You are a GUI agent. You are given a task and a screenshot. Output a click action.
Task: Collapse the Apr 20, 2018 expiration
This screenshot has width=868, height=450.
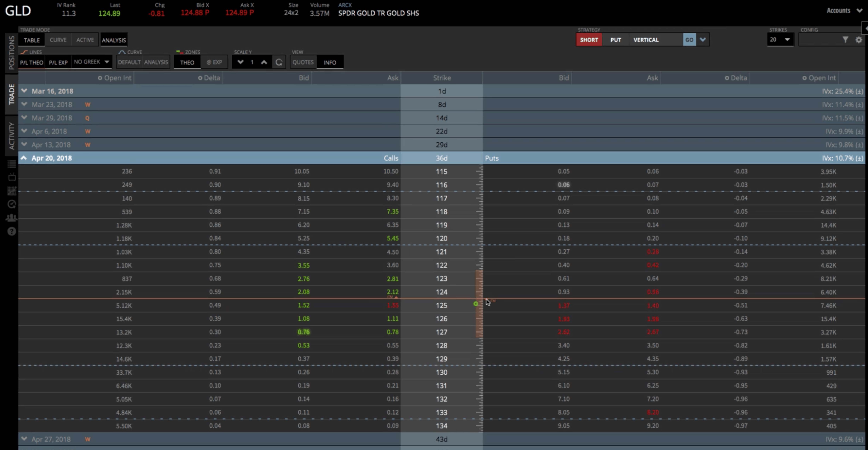tap(24, 158)
